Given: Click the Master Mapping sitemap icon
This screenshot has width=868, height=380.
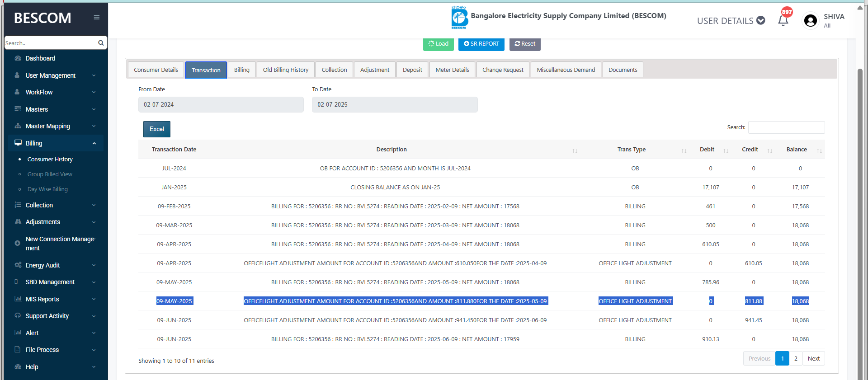Looking at the screenshot, I should point(18,126).
